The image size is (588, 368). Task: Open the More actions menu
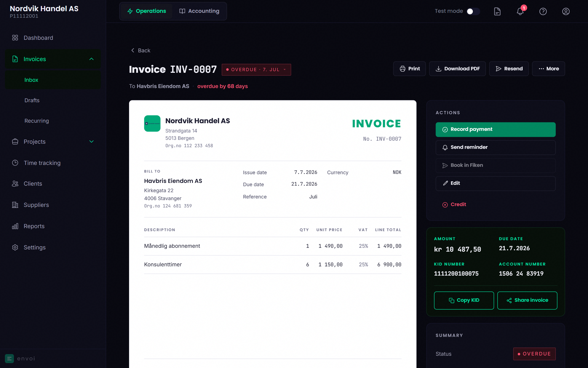(x=549, y=69)
